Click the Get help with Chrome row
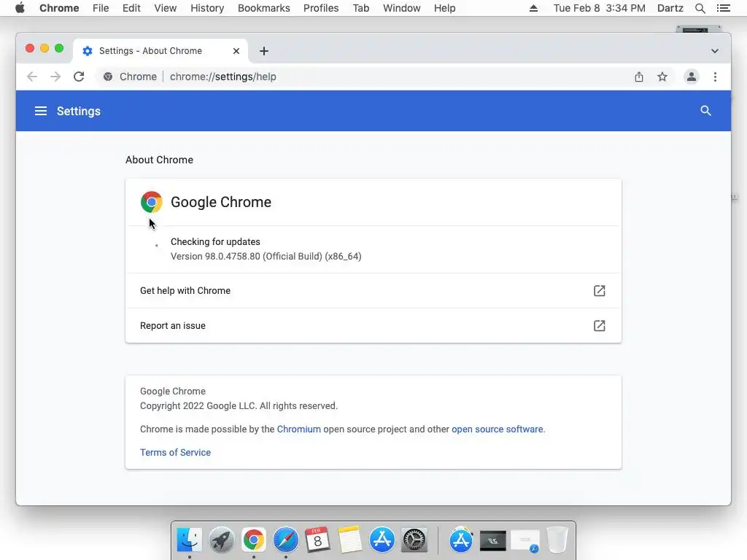 coord(373,290)
